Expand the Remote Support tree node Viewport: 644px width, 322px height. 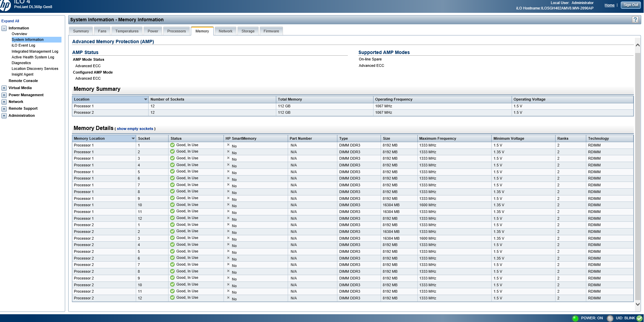pos(4,109)
